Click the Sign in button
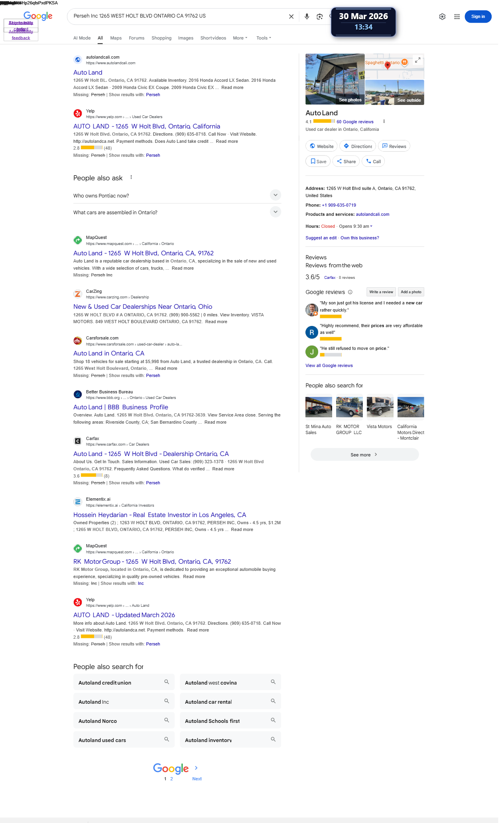504x823 pixels. 478,16
